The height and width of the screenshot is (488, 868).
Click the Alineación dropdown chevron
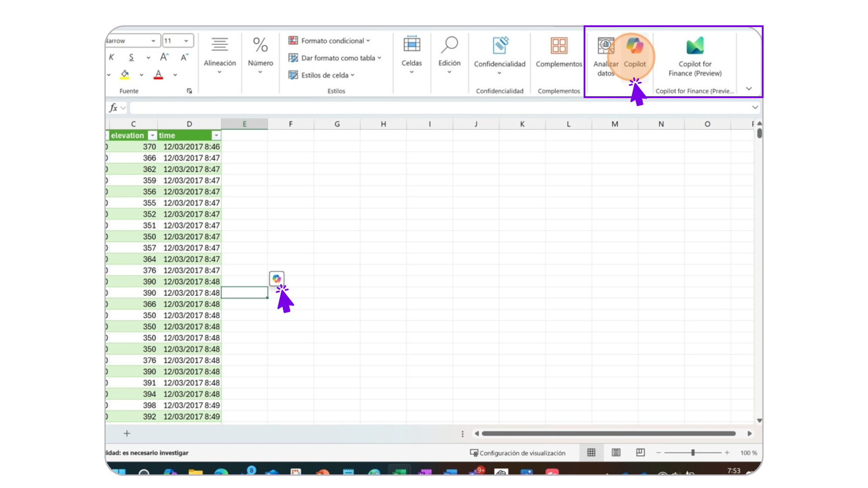[x=220, y=72]
